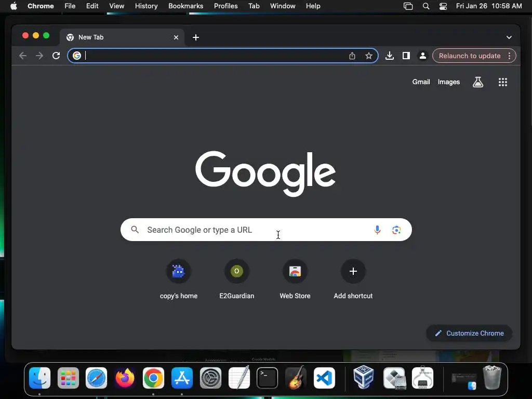Open Visual Studio Code from the Dock

[x=324, y=378]
